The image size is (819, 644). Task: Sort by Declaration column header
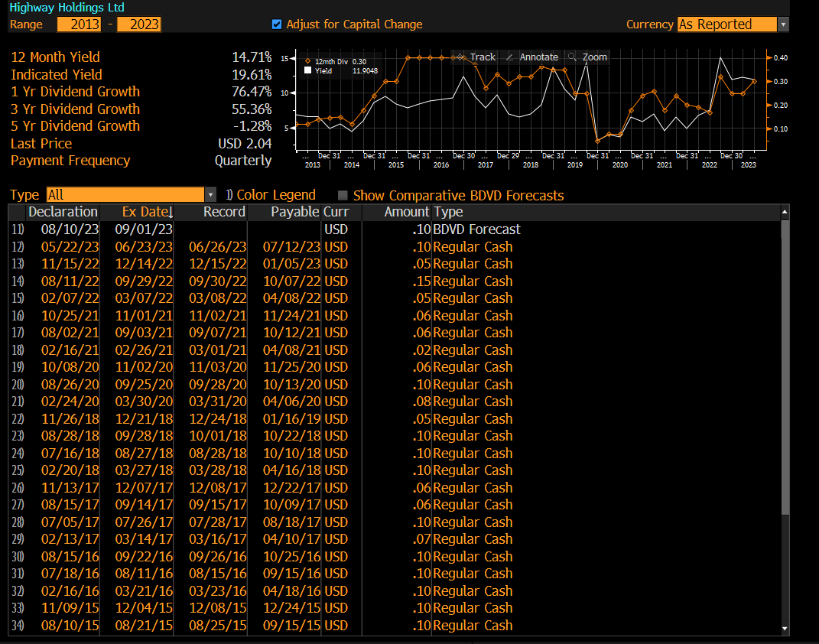point(63,212)
